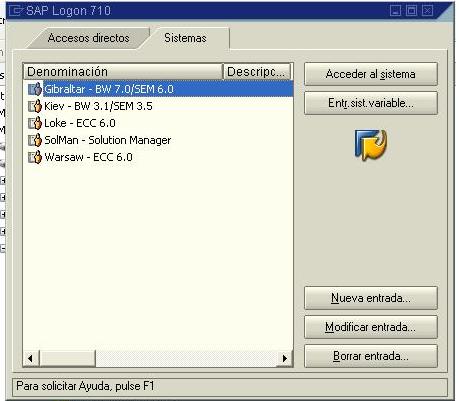
Task: Click the Warsaw entry's system icon
Action: [x=35, y=157]
